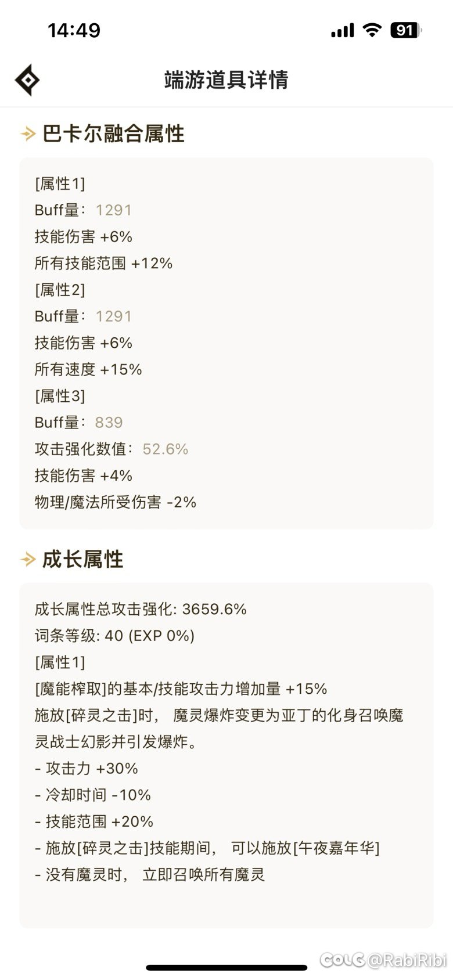This screenshot has height=980, width=453.
Task: Tap the cellular signal bars icon
Action: [x=343, y=31]
